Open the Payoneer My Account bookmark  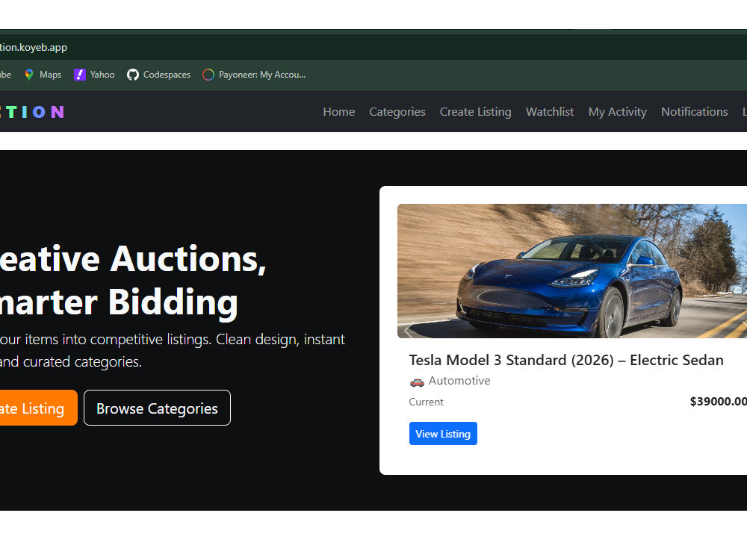[x=254, y=75]
